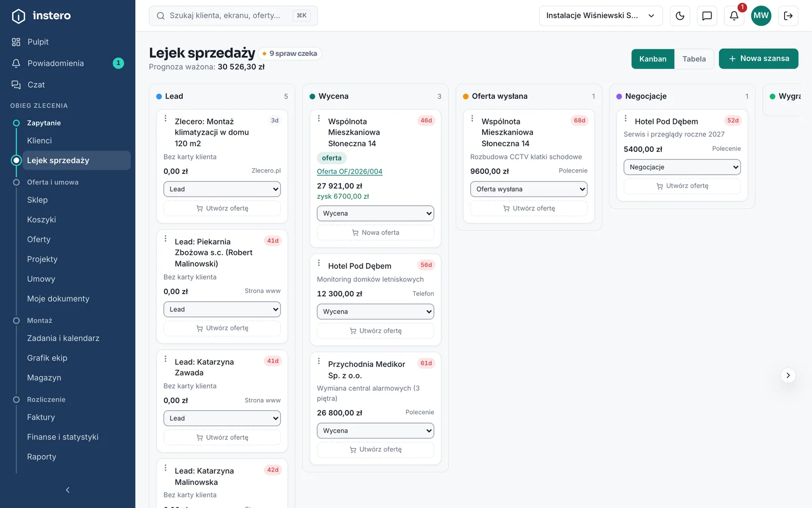Open options menu for Piekarnia Zbożowa card
Image resolution: width=812 pixels, height=508 pixels.
click(x=165, y=238)
